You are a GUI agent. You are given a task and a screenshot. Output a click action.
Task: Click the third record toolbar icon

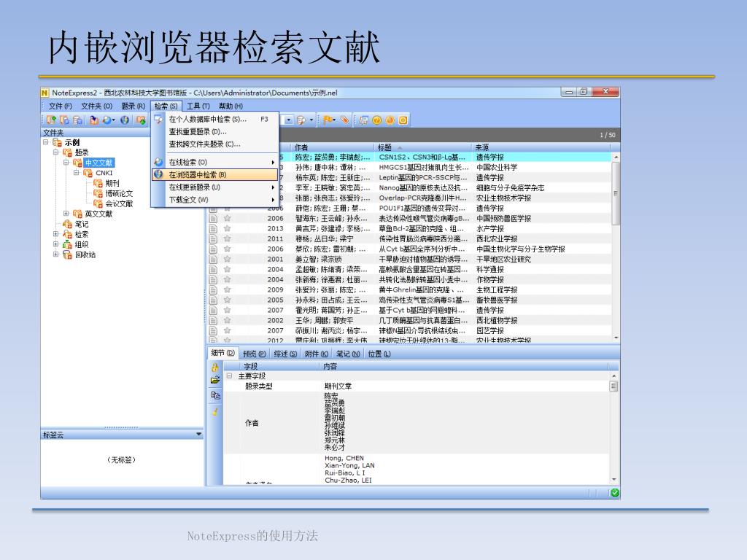[77, 120]
